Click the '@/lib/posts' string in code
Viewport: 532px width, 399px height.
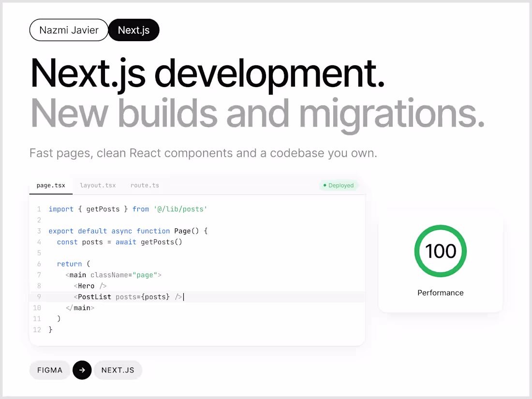click(180, 209)
